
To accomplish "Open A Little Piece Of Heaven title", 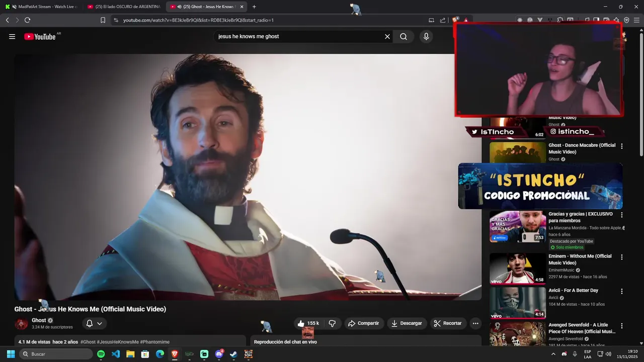I will [x=582, y=328].
